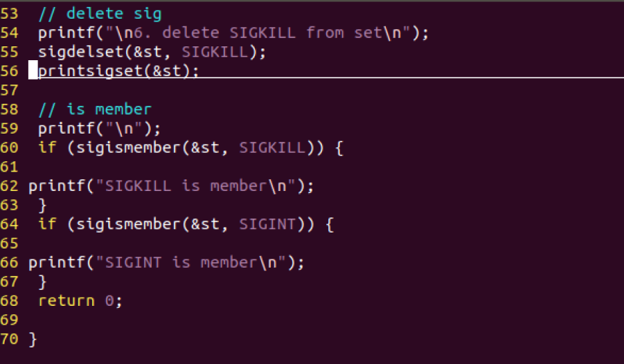Click the closing brace on line 63

click(43, 205)
